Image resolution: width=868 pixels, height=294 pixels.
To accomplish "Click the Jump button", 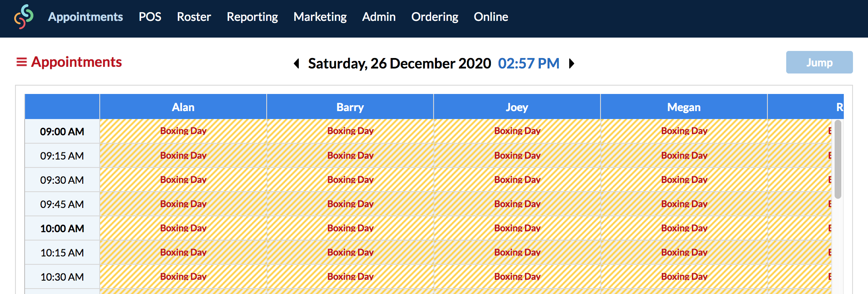I will (819, 62).
